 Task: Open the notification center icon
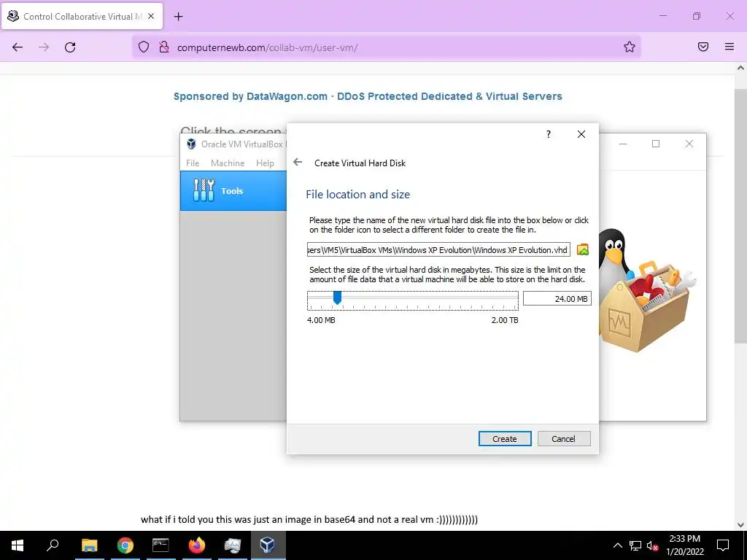point(723,545)
